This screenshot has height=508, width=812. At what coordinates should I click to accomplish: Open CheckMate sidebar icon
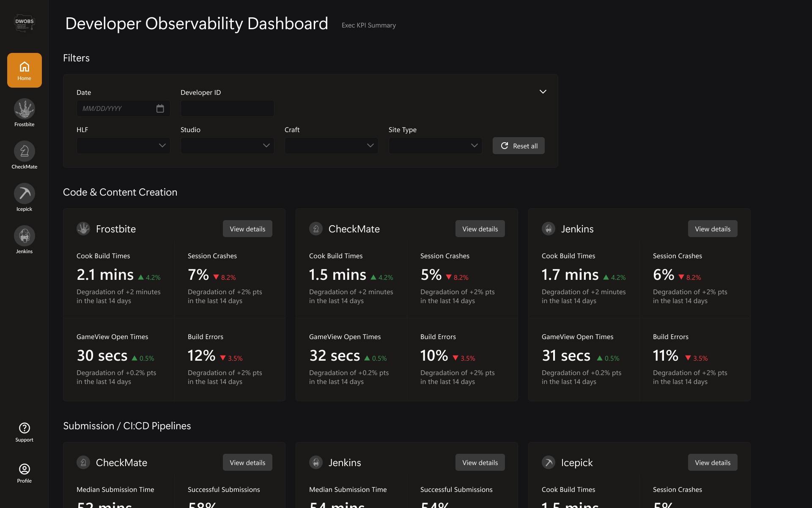pos(24,152)
